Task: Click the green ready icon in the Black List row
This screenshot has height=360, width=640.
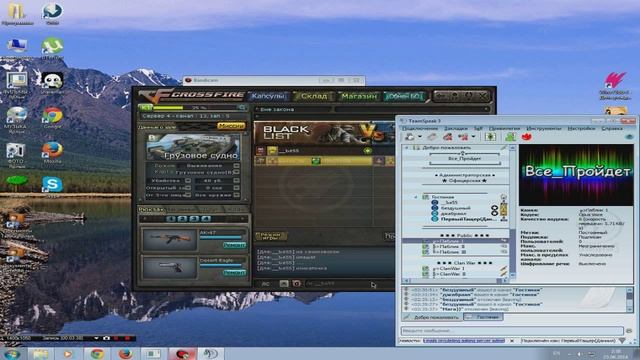Action: click(x=367, y=151)
